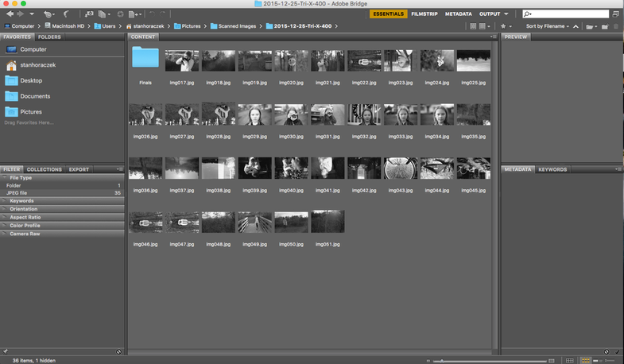Collapse the File Type filter section
This screenshot has width=624, height=364.
(20, 177)
